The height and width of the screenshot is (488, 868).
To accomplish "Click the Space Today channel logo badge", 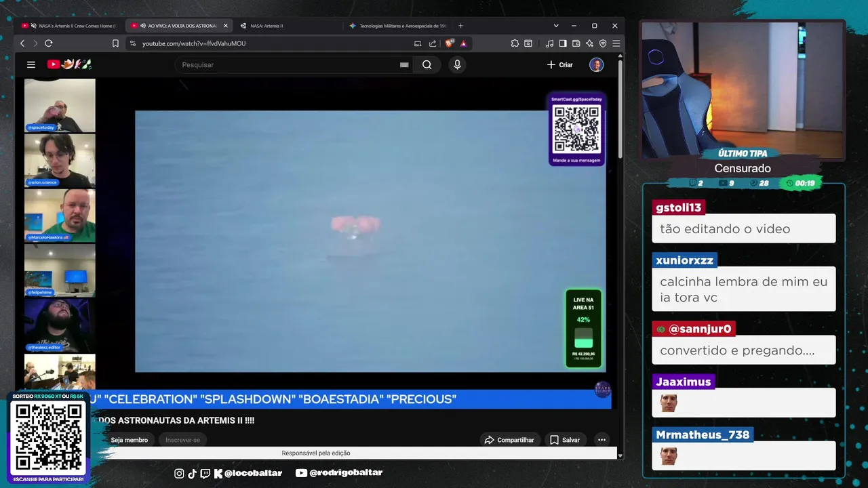I will point(602,389).
